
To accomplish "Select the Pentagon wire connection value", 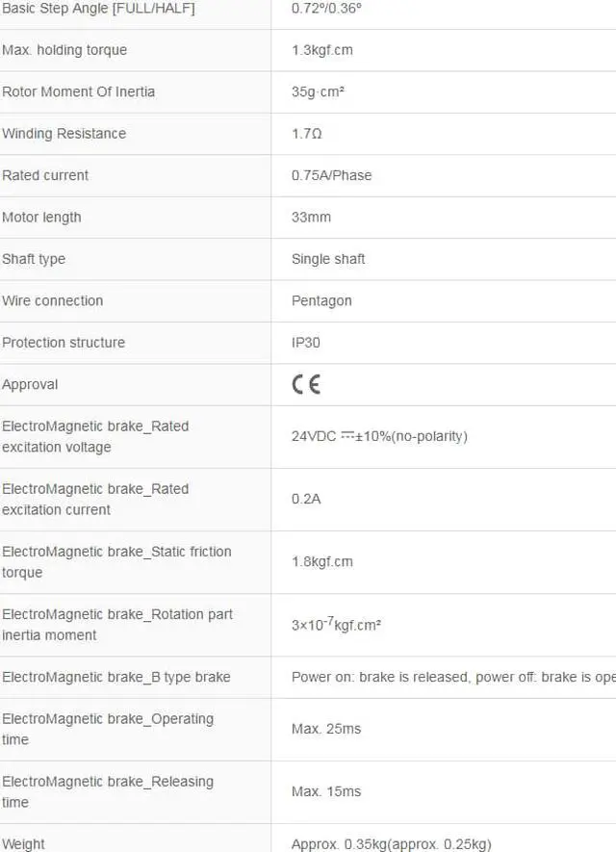I will click(321, 300).
